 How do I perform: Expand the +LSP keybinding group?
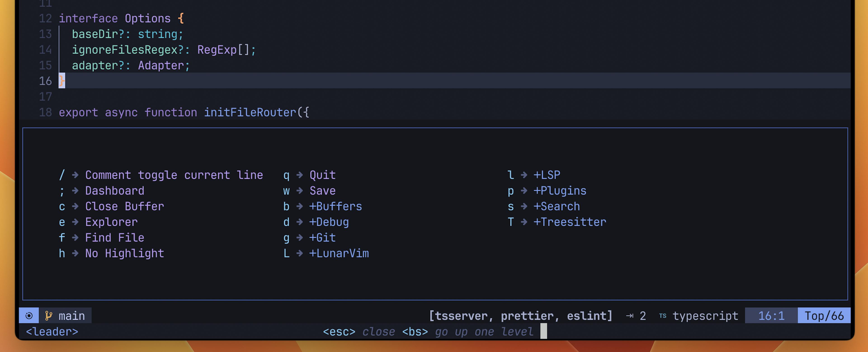coord(547,174)
